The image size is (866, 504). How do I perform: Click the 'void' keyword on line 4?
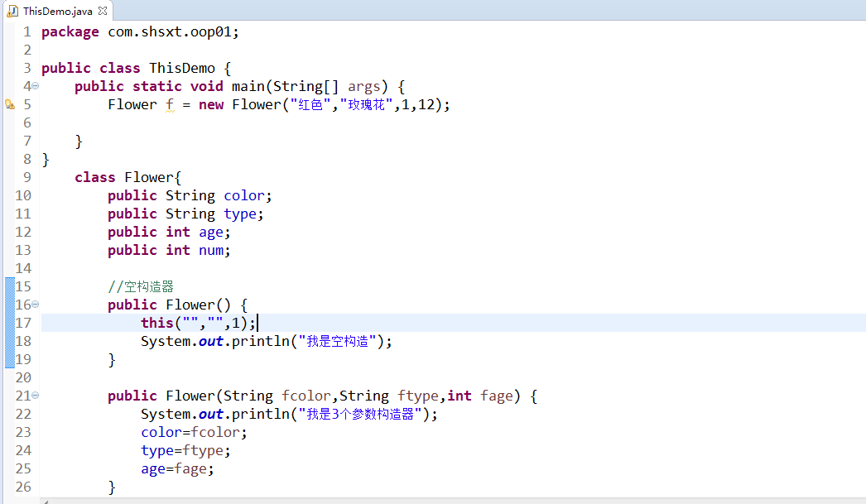pos(206,86)
